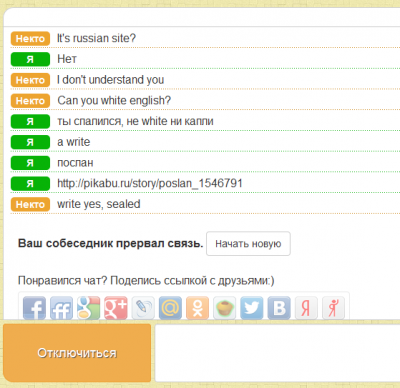Click the "a write" message

74,142
